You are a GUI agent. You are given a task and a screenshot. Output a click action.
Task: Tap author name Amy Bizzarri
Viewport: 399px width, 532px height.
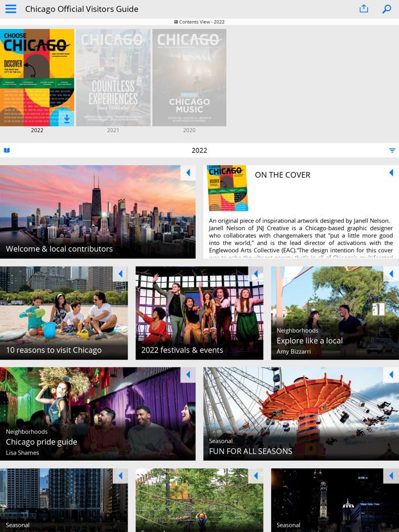pyautogui.click(x=294, y=351)
